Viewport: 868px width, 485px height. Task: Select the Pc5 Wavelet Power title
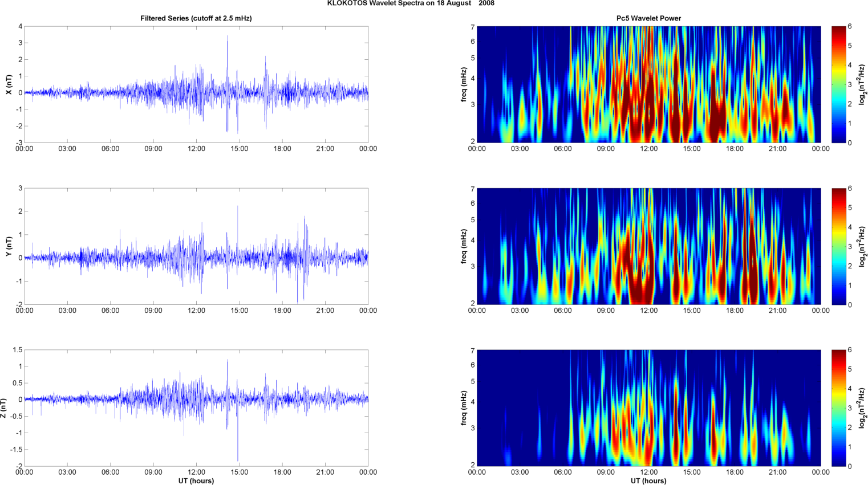click(x=648, y=18)
